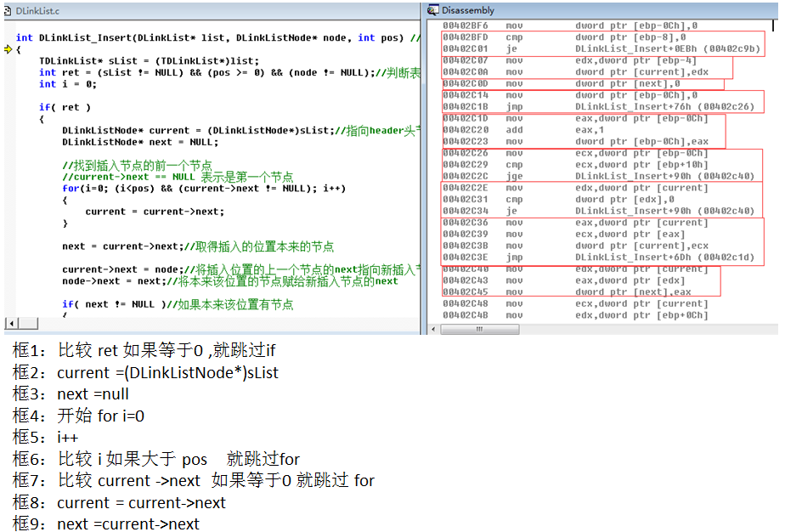Click the 'node->next = next;' line
The image size is (785, 532).
coord(229,281)
